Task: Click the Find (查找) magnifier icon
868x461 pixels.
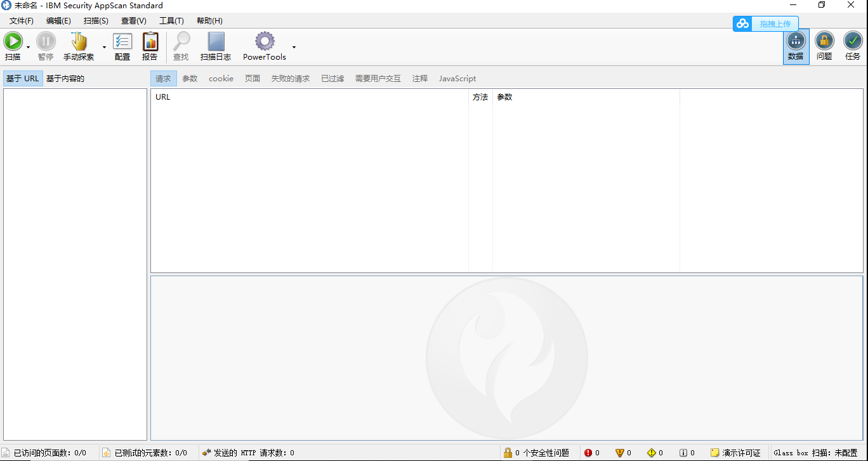Action: click(181, 42)
